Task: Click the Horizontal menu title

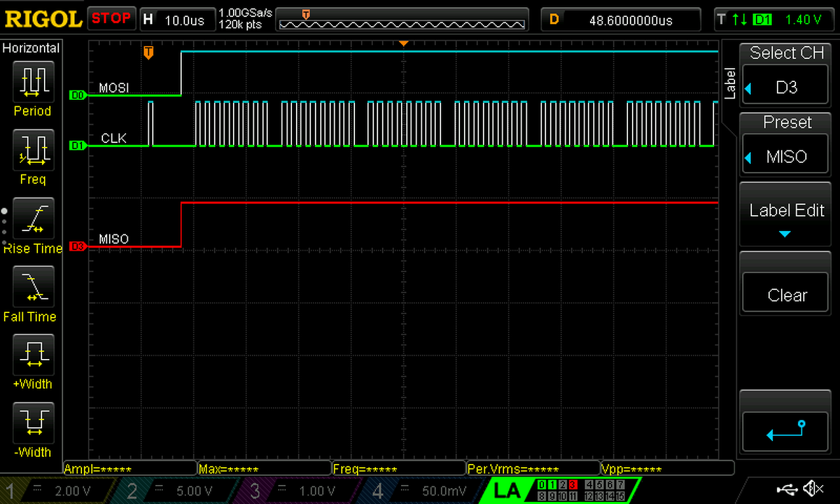Action: 31,48
